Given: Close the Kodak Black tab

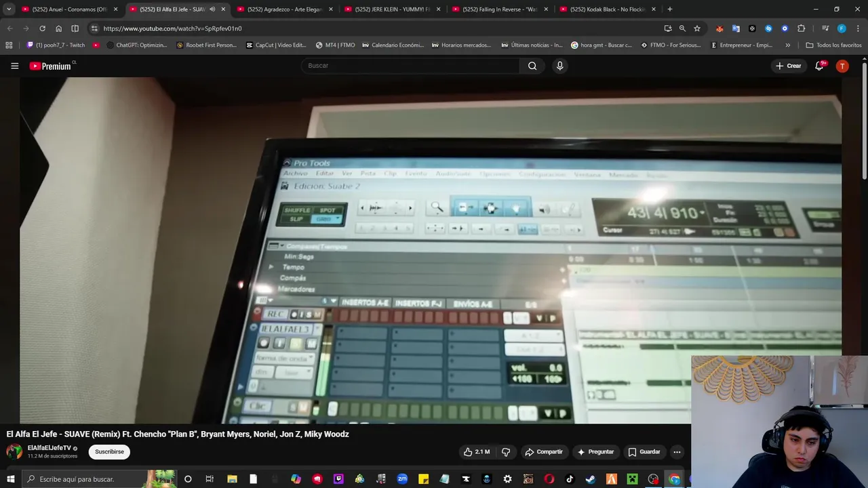Looking at the screenshot, I should coord(654,9).
